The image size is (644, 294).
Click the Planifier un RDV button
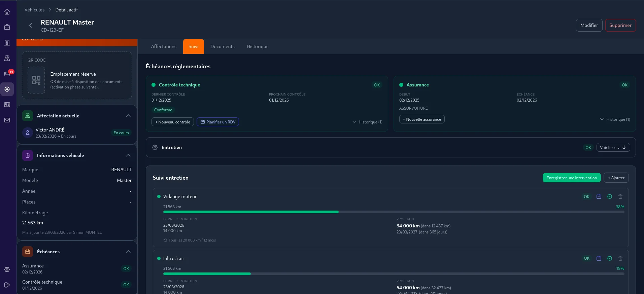coord(218,122)
